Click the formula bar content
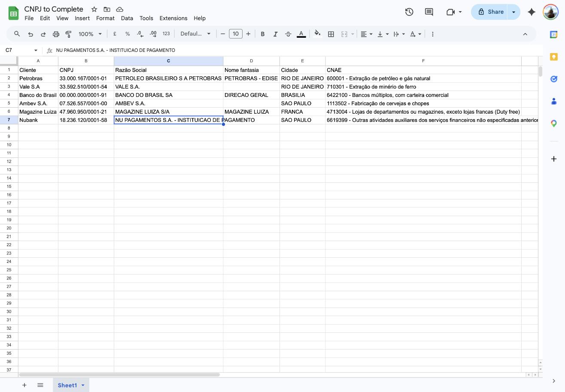 [115, 50]
